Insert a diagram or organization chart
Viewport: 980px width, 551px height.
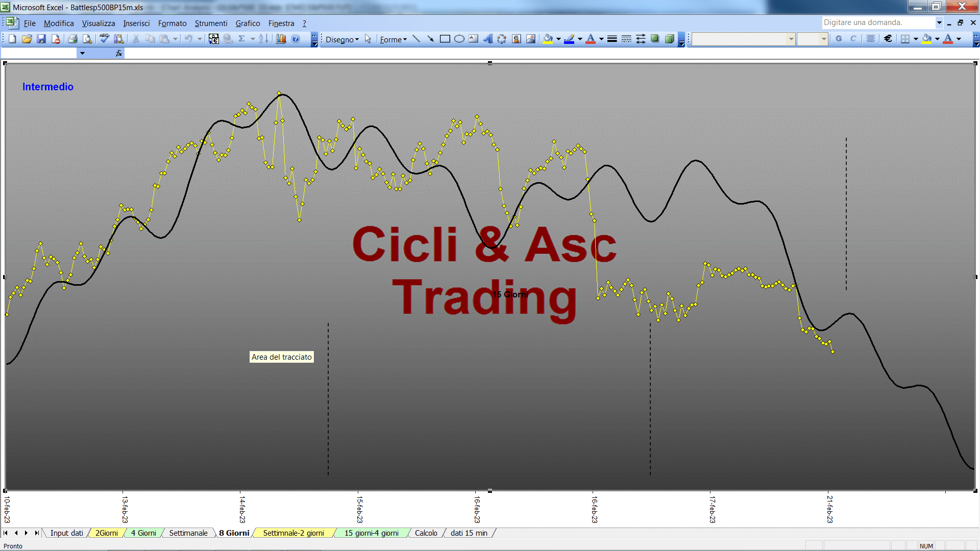tap(502, 39)
